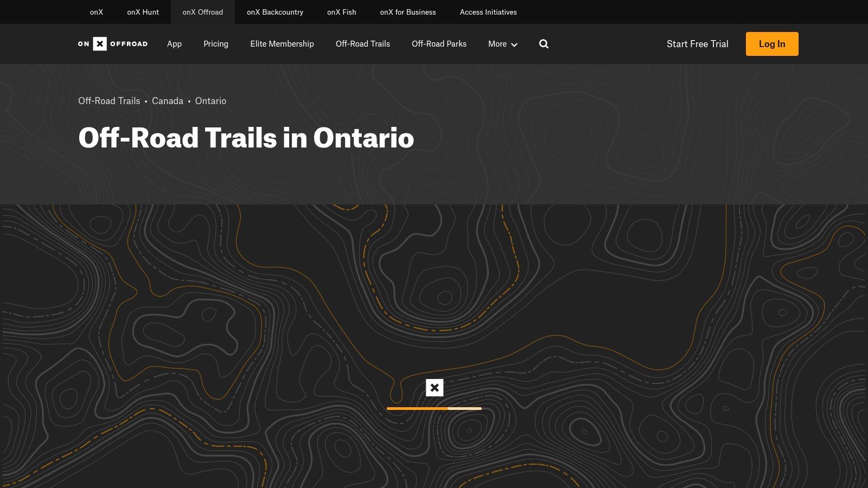Go to Access Initiatives
The height and width of the screenshot is (488, 868).
tap(488, 12)
